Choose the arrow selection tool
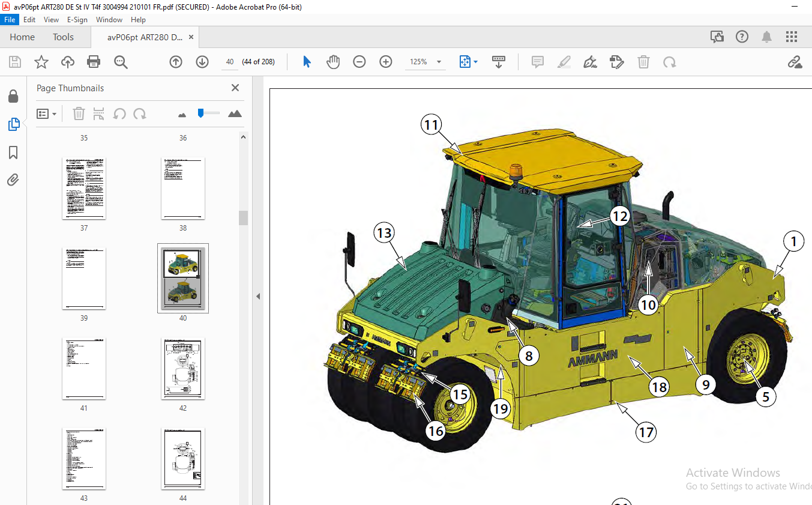The height and width of the screenshot is (505, 812). (307, 62)
